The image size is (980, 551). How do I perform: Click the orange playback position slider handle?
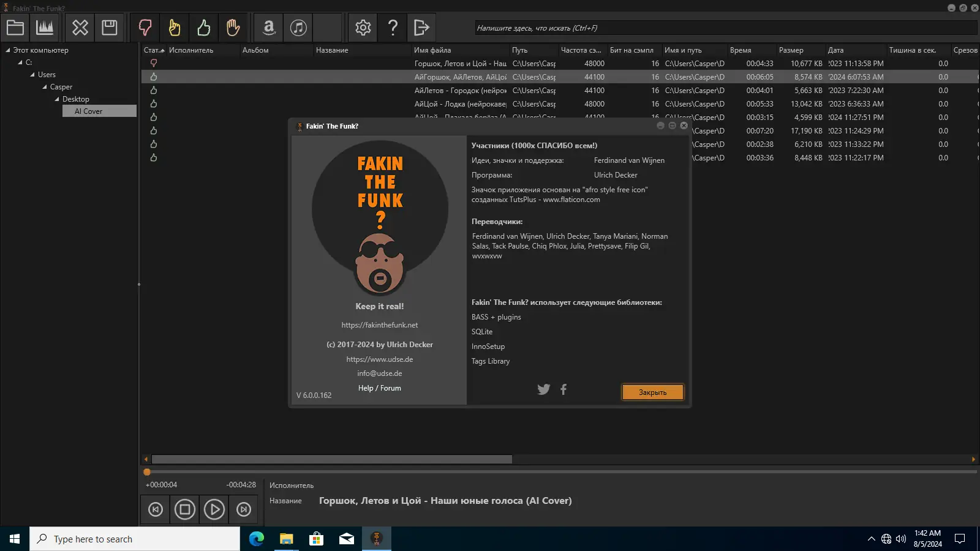[147, 472]
